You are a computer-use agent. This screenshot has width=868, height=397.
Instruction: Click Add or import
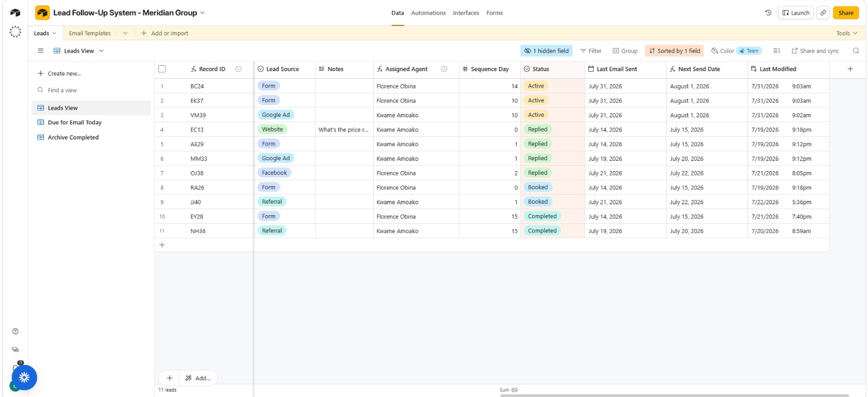click(164, 33)
